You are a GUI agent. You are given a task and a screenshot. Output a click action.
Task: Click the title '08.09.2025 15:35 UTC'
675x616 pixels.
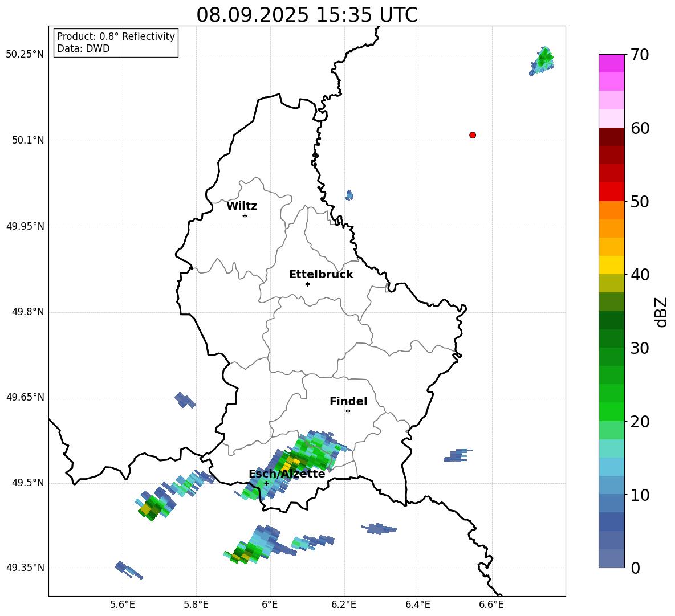(x=307, y=15)
